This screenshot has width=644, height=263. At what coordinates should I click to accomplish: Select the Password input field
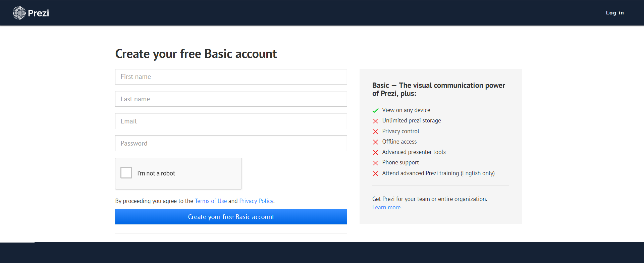tap(231, 143)
